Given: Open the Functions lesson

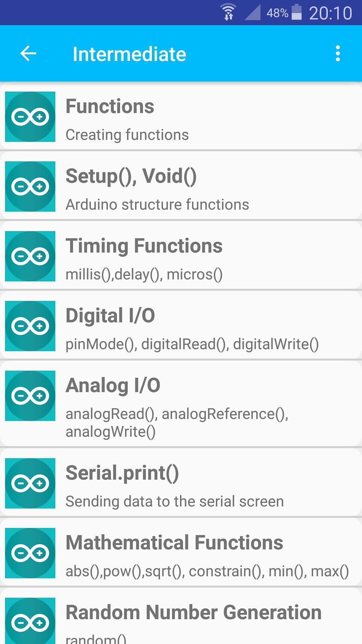Looking at the screenshot, I should coord(110,107).
